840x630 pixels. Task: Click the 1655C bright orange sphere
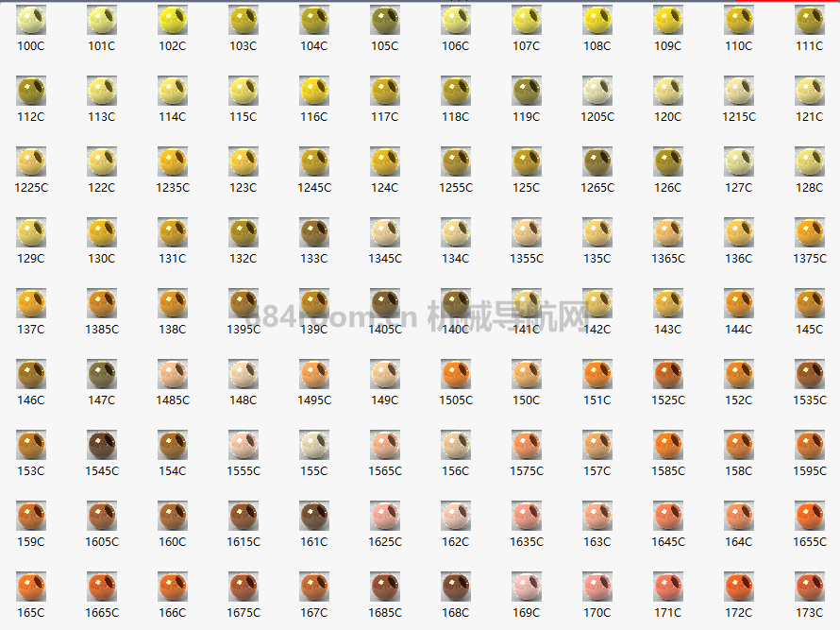(x=810, y=516)
